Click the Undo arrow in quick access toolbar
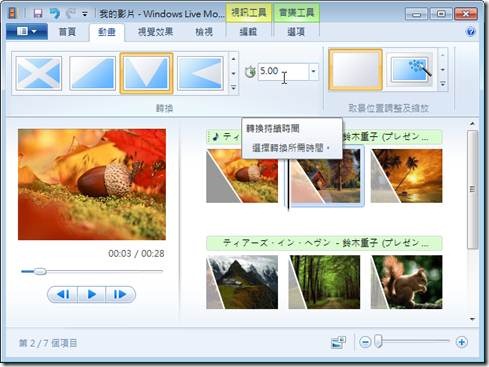This screenshot has width=489, height=367. [55, 14]
